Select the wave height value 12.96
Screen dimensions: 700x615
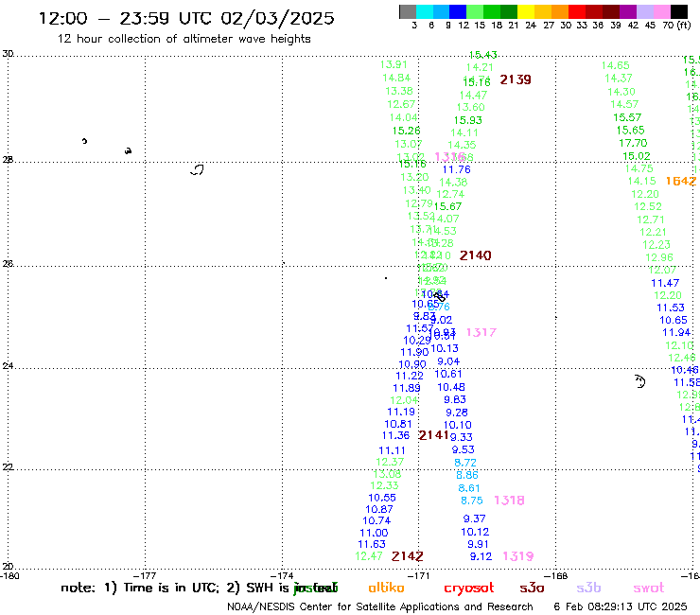[659, 257]
